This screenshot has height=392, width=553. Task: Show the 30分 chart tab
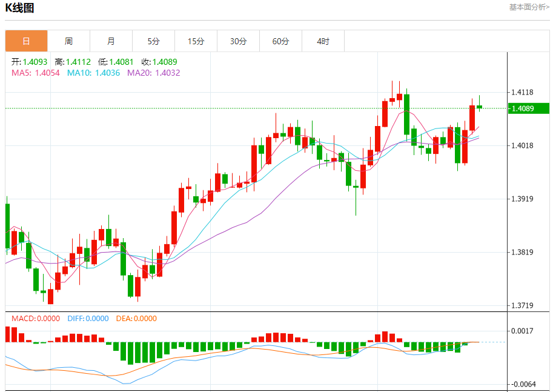coord(238,41)
